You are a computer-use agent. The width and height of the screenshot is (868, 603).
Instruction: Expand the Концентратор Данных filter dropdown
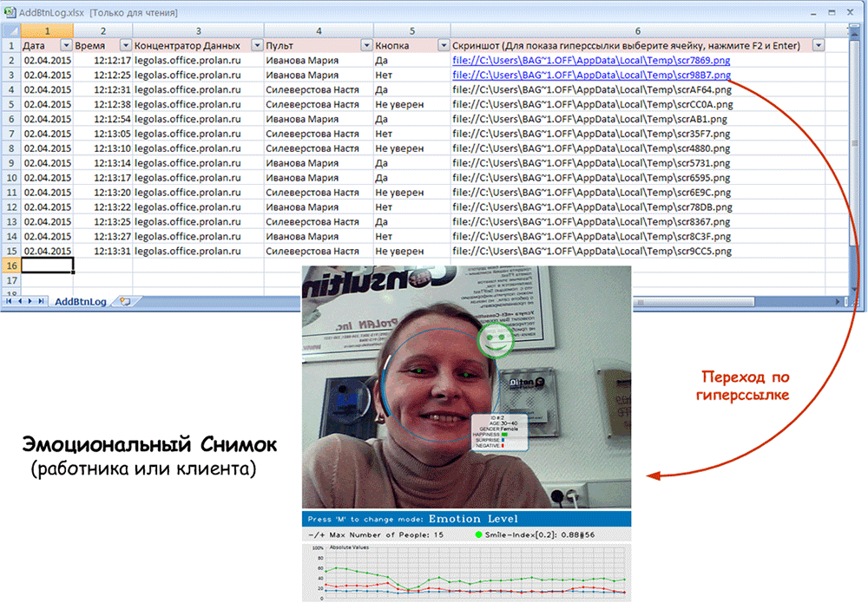tap(257, 45)
